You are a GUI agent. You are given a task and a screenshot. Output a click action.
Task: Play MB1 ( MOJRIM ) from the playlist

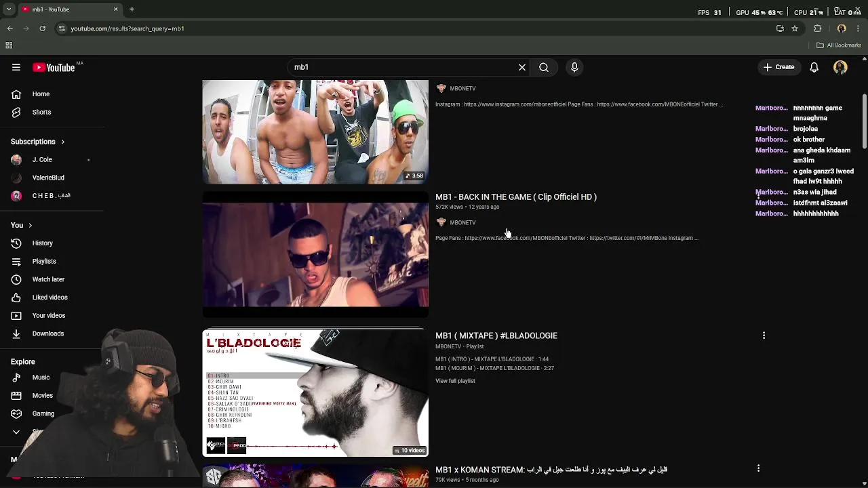(494, 368)
